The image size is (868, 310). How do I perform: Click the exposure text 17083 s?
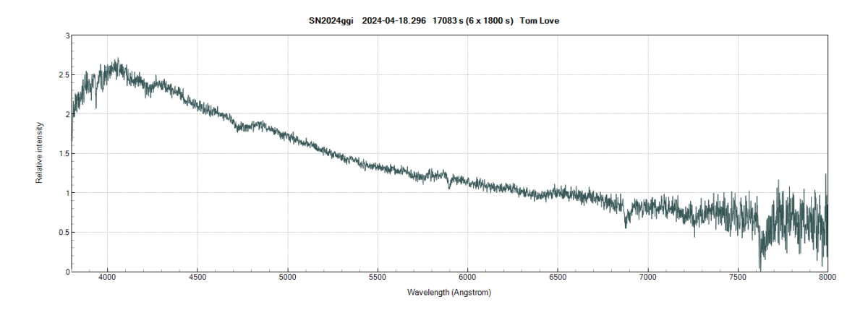pos(448,21)
